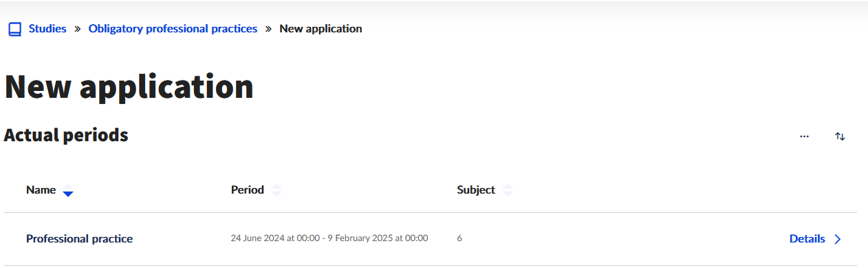Sort table by Name column header
This screenshot has width=868, height=268.
pyautogui.click(x=41, y=190)
